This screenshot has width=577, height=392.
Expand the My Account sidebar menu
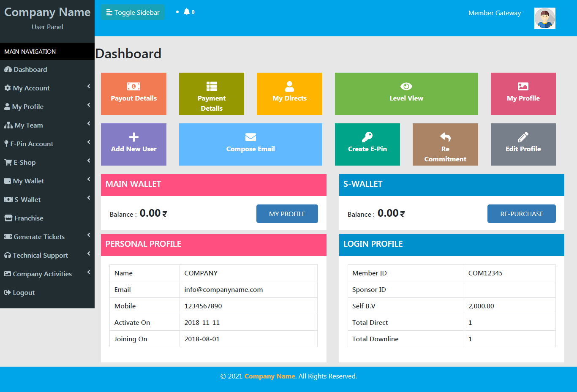(31, 88)
